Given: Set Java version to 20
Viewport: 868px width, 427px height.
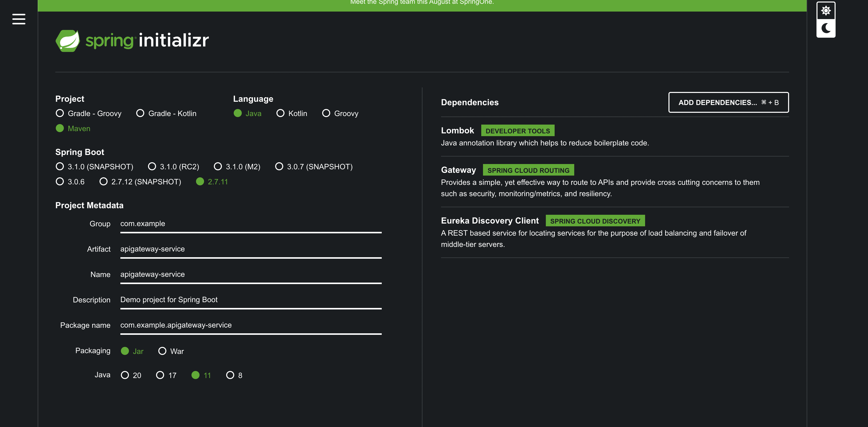Looking at the screenshot, I should (131, 375).
